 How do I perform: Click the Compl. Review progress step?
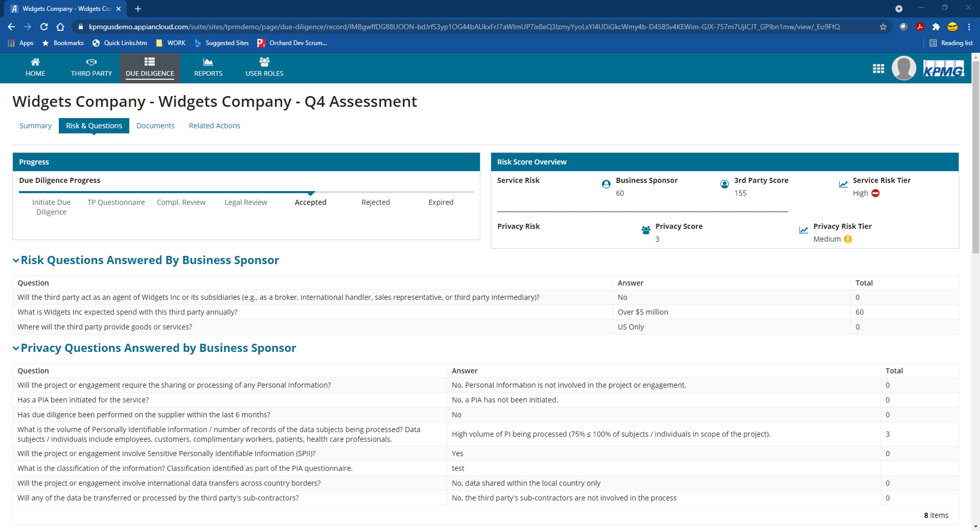(x=181, y=202)
